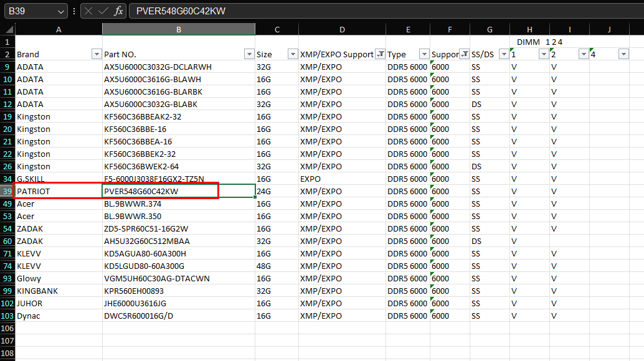Select row 103 header

(x=7, y=316)
